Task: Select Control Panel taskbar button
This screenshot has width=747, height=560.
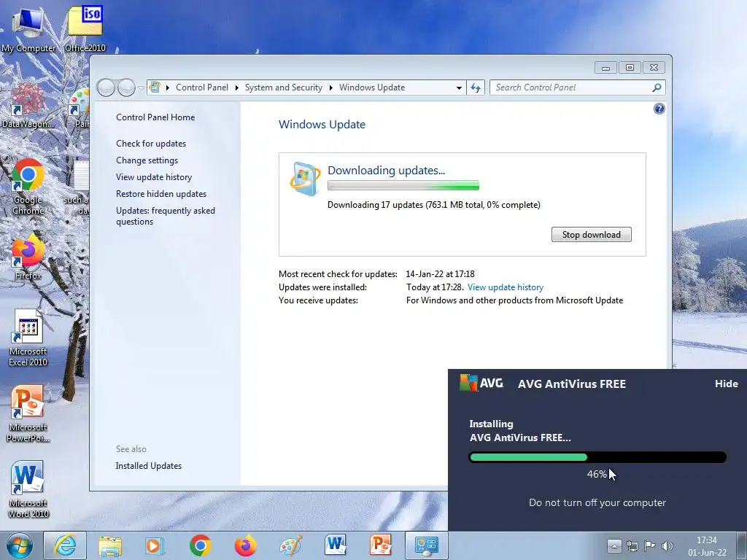Action: (426, 545)
